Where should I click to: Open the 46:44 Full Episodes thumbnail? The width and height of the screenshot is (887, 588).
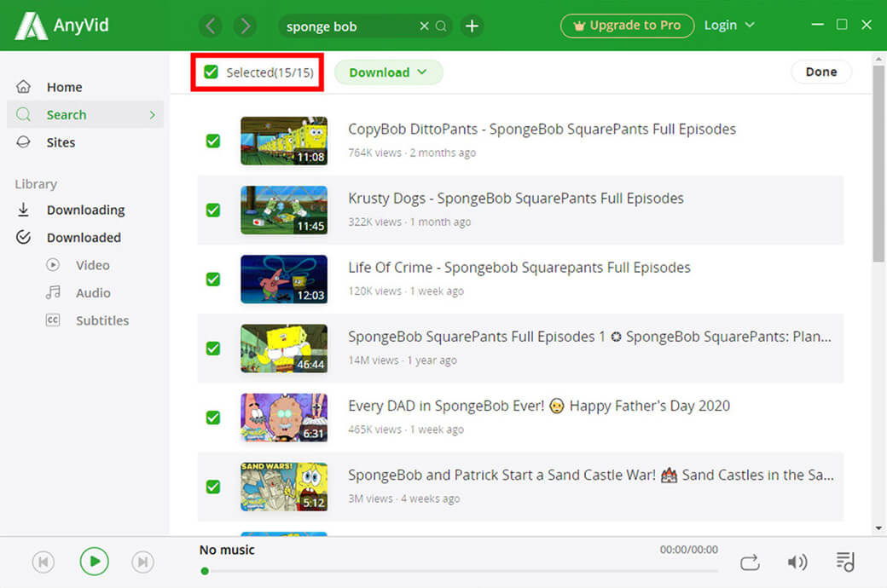pyautogui.click(x=284, y=349)
